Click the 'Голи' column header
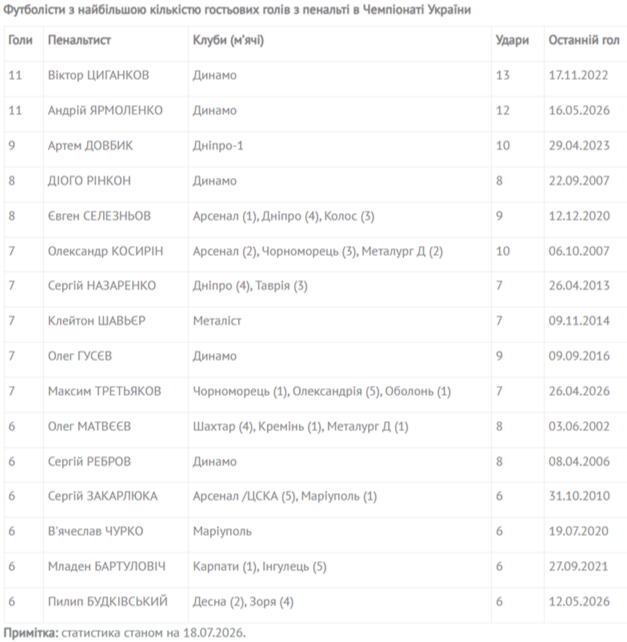This screenshot has height=642, width=627. click(20, 40)
